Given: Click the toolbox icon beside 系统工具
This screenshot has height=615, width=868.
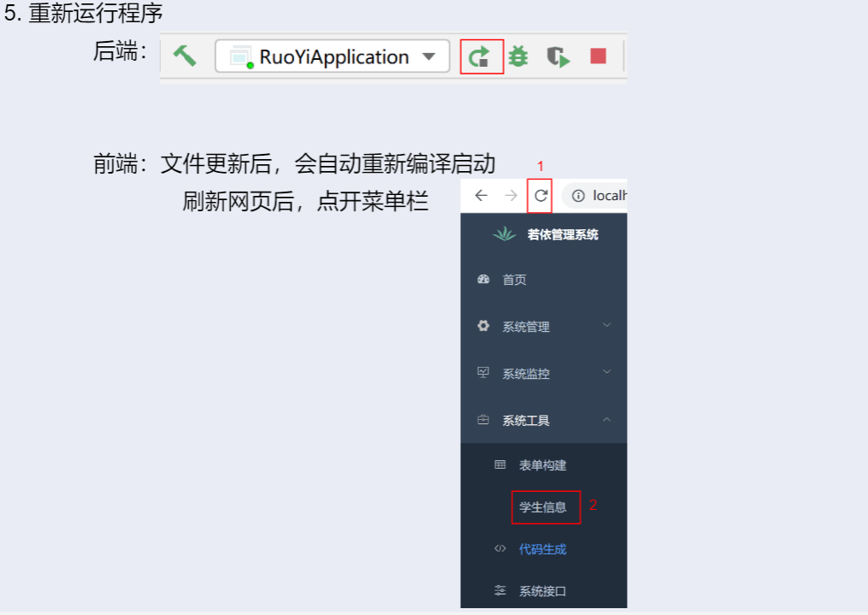Looking at the screenshot, I should click(x=483, y=420).
